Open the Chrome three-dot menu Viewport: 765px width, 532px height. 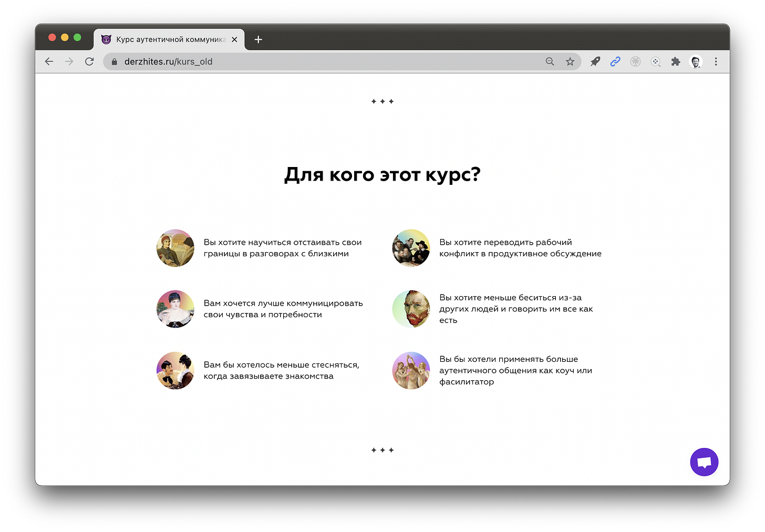[x=716, y=61]
